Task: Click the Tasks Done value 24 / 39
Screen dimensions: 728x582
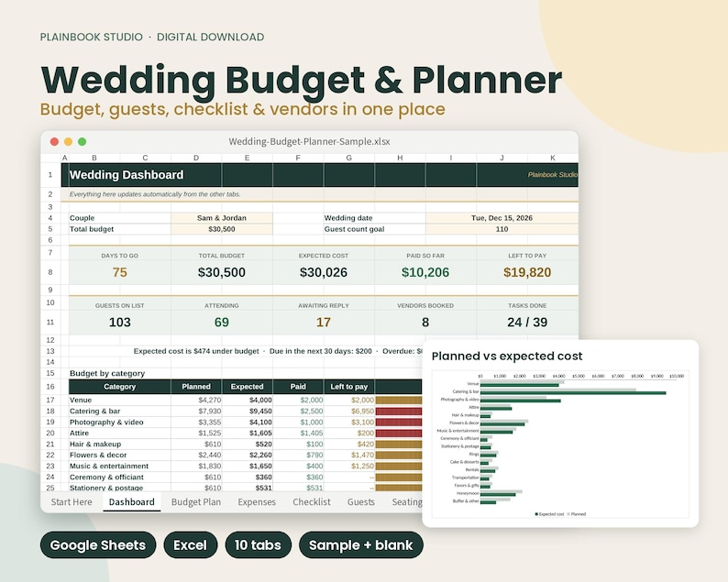Action: (527, 322)
